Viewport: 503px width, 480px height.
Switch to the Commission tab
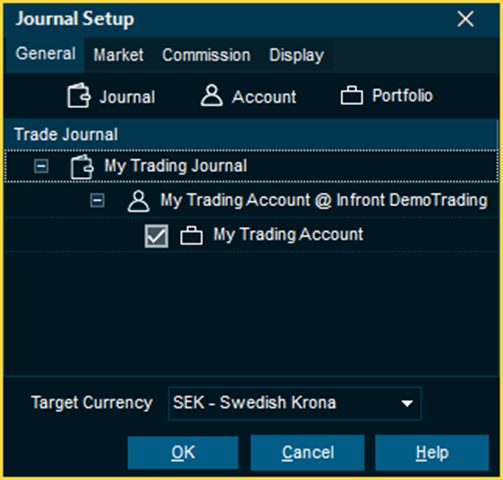click(206, 55)
